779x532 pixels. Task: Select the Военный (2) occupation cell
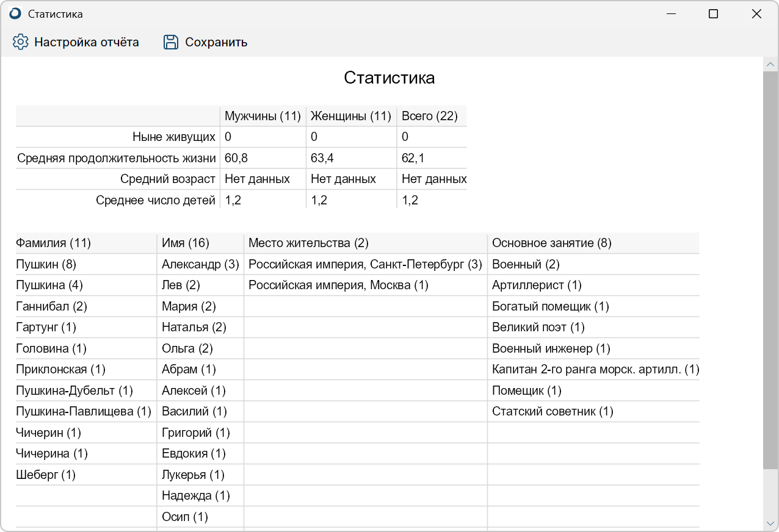tap(593, 264)
